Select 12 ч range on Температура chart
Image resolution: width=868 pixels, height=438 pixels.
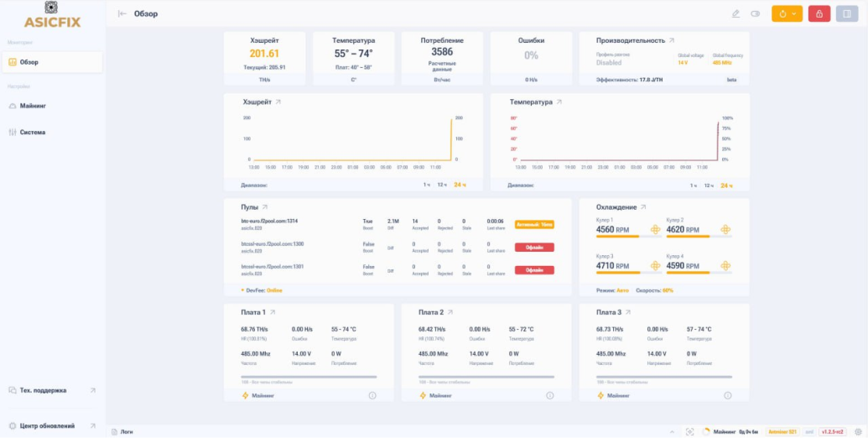[x=709, y=185]
